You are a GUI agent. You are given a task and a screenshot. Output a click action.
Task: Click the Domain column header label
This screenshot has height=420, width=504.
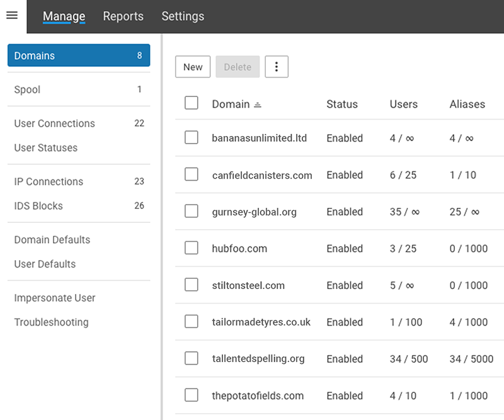click(x=231, y=104)
